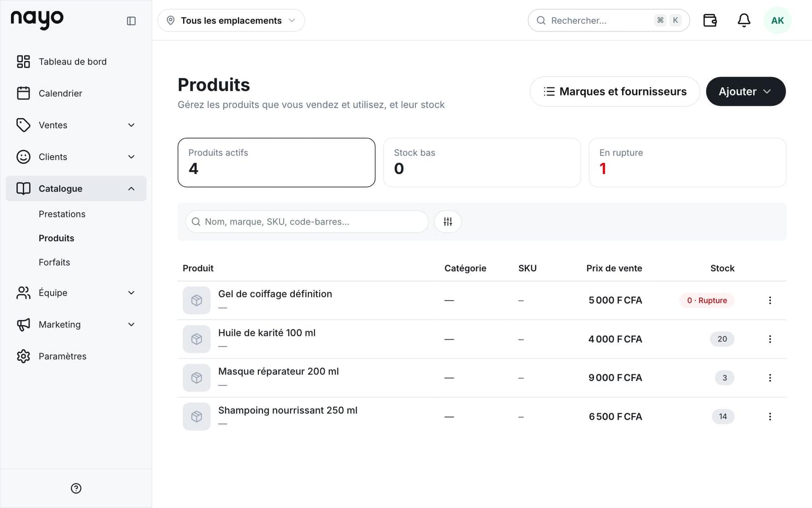Click the Prix de vente column header
The height and width of the screenshot is (508, 812).
614,268
